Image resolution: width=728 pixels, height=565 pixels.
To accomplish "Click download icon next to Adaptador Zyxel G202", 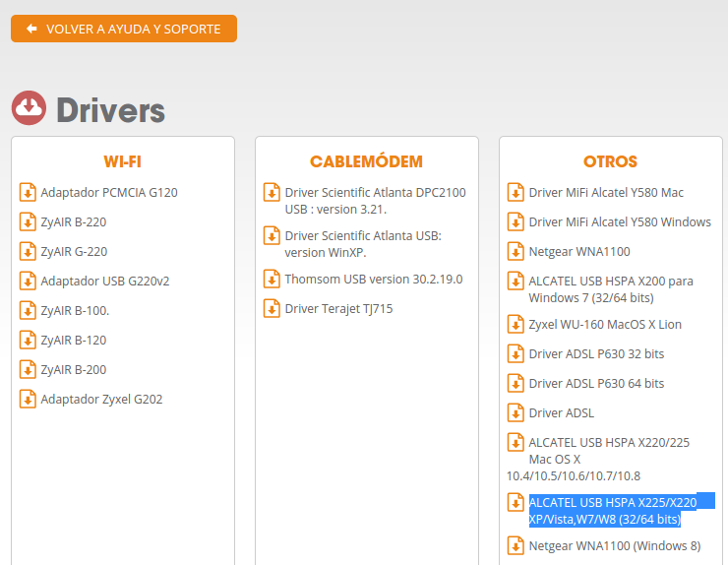I will tap(28, 399).
